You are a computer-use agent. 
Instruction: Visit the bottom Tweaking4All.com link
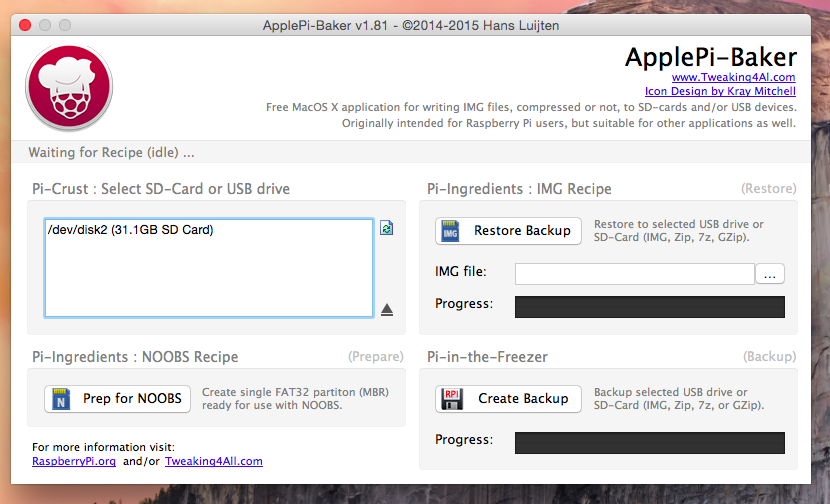point(213,461)
